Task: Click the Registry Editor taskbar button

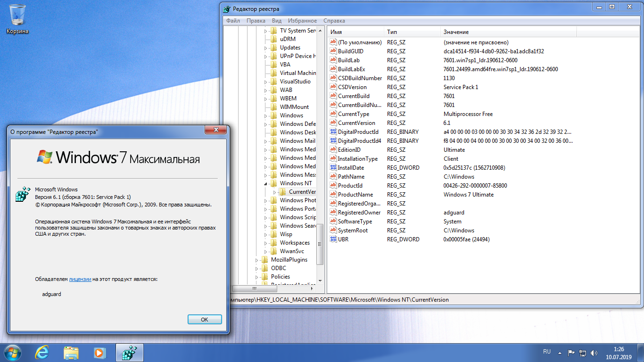Action: coord(129,352)
